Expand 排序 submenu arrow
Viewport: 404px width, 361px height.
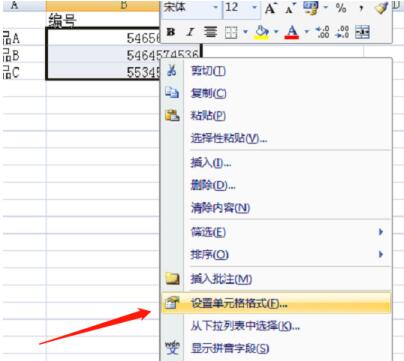point(381,254)
